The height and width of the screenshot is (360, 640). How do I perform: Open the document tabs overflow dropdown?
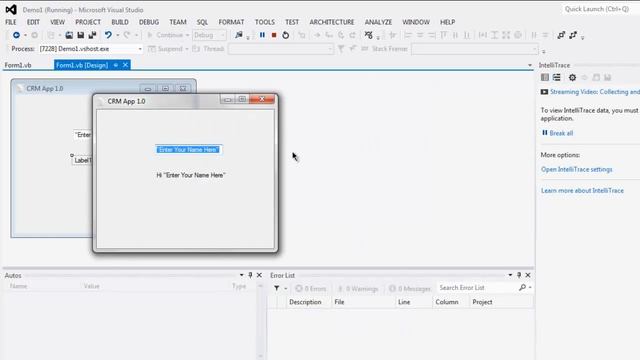coord(530,65)
